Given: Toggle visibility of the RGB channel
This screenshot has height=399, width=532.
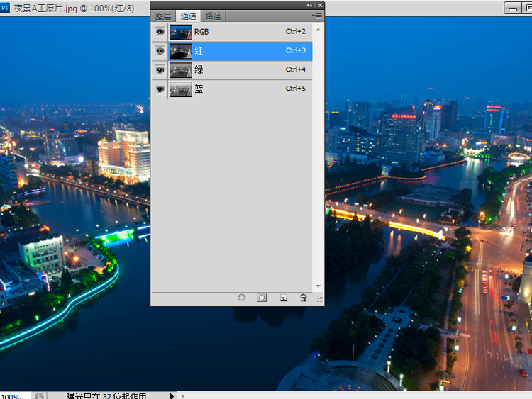Looking at the screenshot, I should coord(160,32).
